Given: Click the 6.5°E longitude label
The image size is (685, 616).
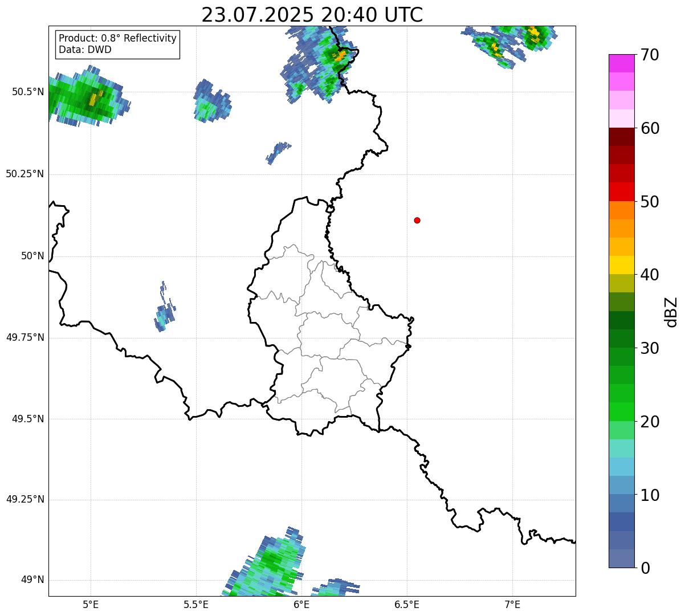Looking at the screenshot, I should tap(407, 604).
